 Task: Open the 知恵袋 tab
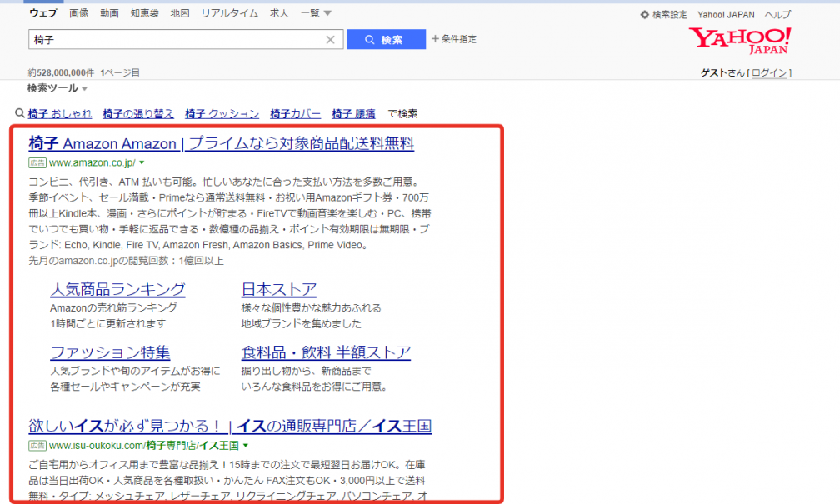144,13
